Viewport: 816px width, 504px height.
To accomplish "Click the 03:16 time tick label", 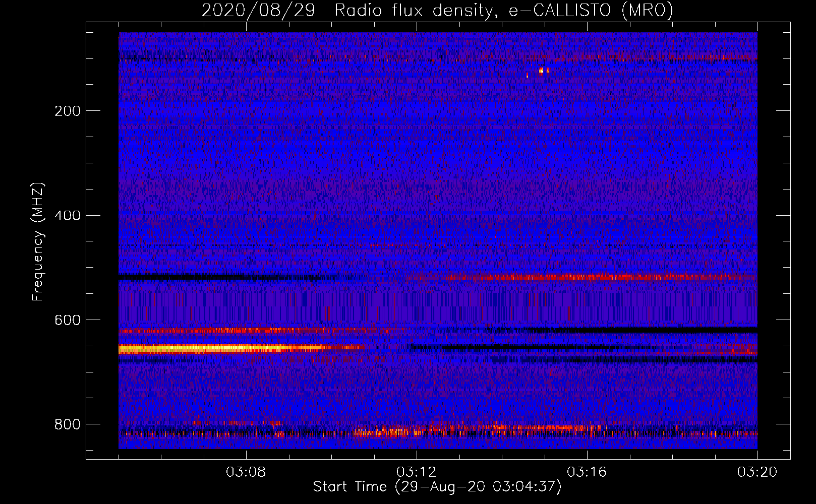I will coord(587,472).
